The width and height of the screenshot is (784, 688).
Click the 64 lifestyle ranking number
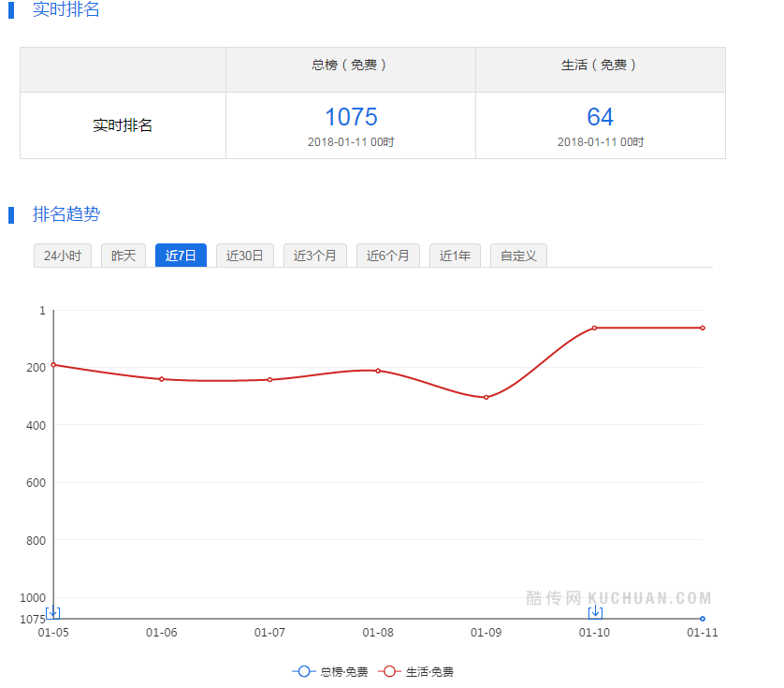pos(600,117)
